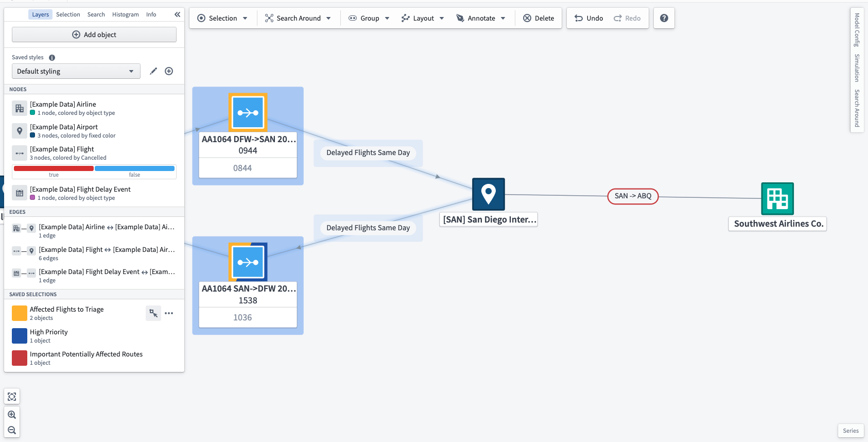Open the Model Config side panel tab
Screen dimensions: 868x442
(857, 29)
